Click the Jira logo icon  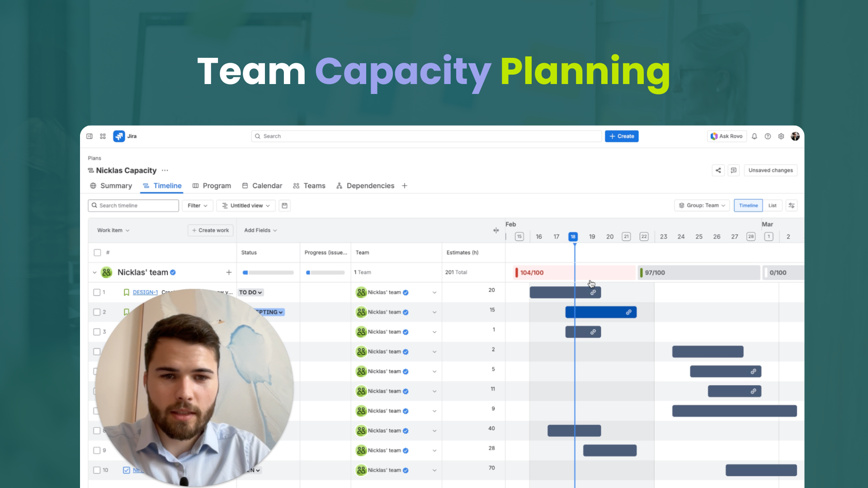click(x=119, y=136)
